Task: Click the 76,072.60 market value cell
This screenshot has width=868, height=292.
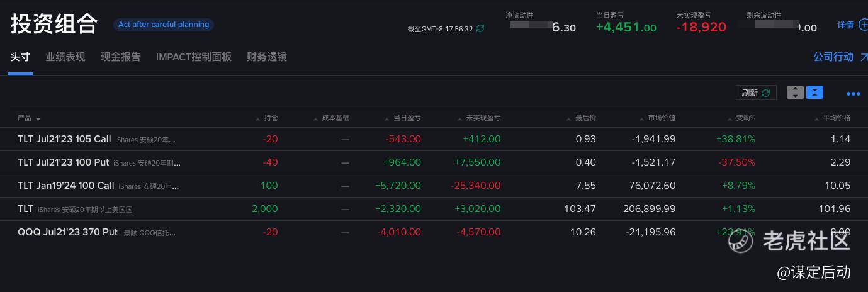Action: click(651, 186)
